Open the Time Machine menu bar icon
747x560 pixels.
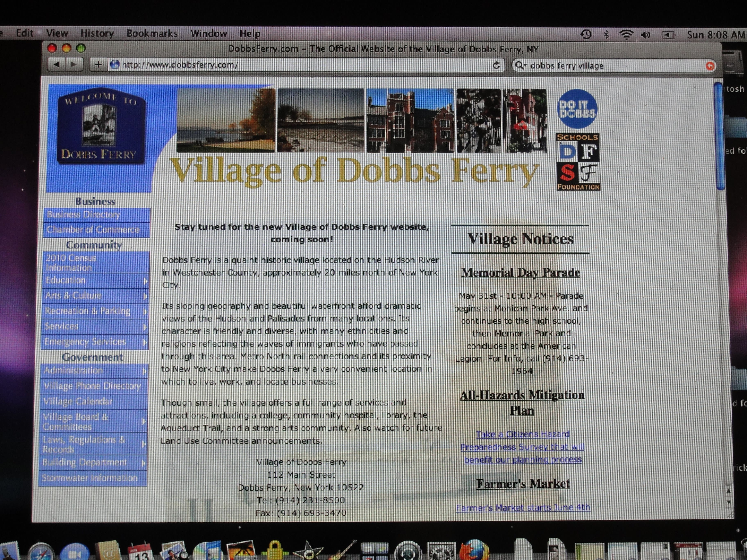point(586,34)
